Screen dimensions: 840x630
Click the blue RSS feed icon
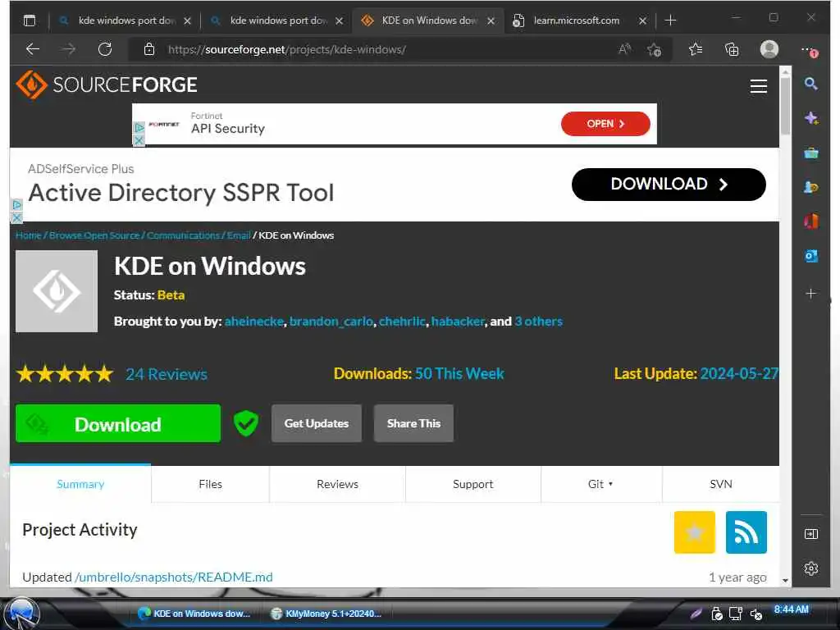coord(746,532)
